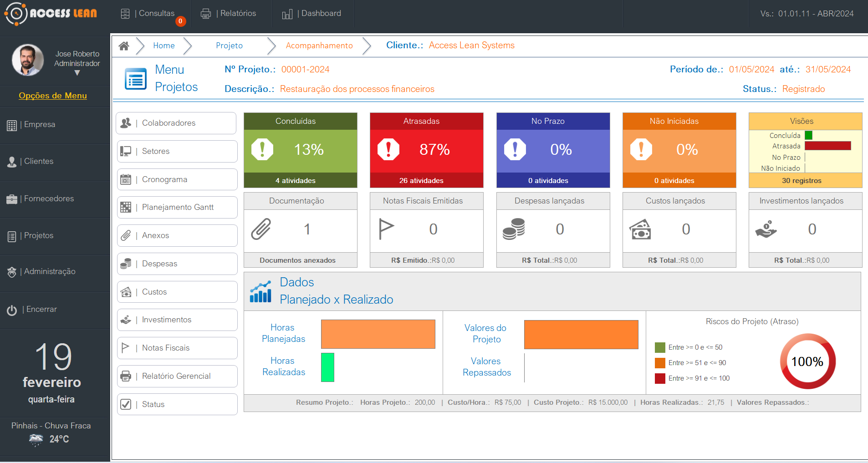Click the Status value Registrado

[x=803, y=89]
